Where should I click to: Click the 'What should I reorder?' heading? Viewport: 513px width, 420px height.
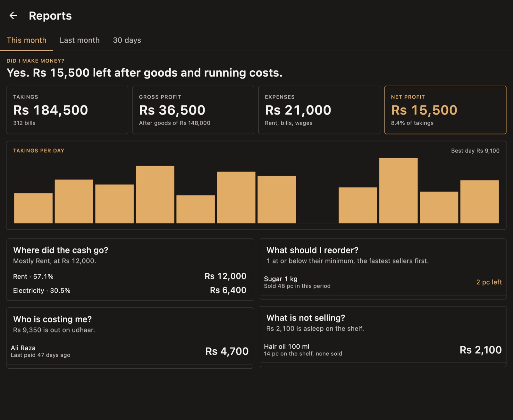(312, 250)
